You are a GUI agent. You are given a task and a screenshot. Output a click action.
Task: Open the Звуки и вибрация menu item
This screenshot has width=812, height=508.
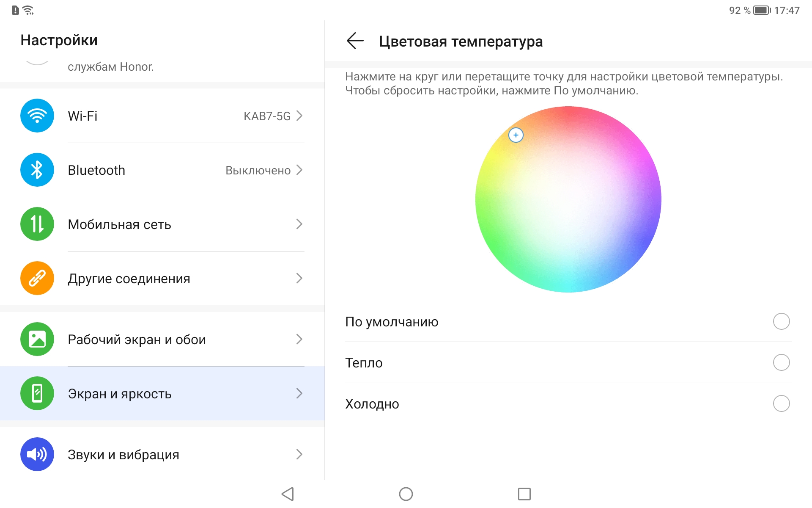tap(123, 455)
